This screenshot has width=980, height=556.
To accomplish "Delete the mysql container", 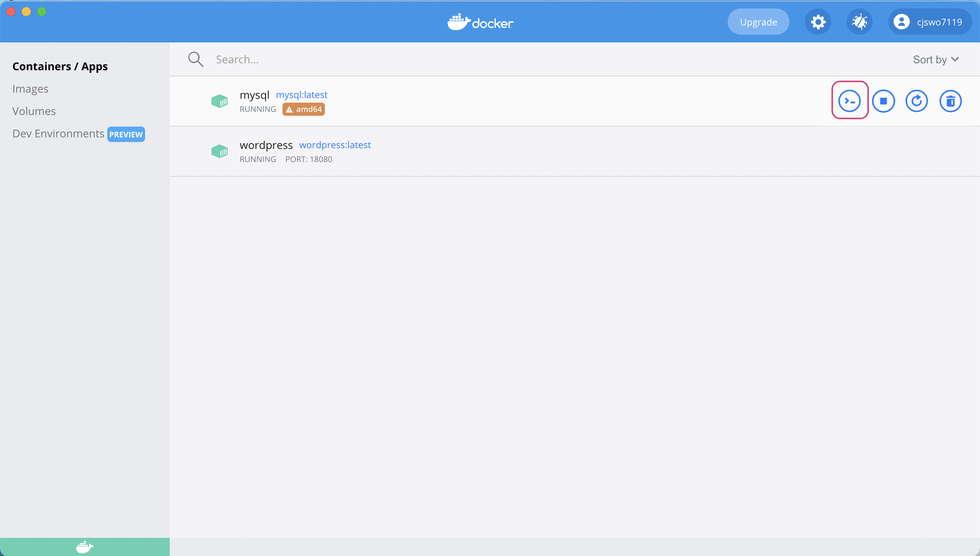I will [x=950, y=101].
